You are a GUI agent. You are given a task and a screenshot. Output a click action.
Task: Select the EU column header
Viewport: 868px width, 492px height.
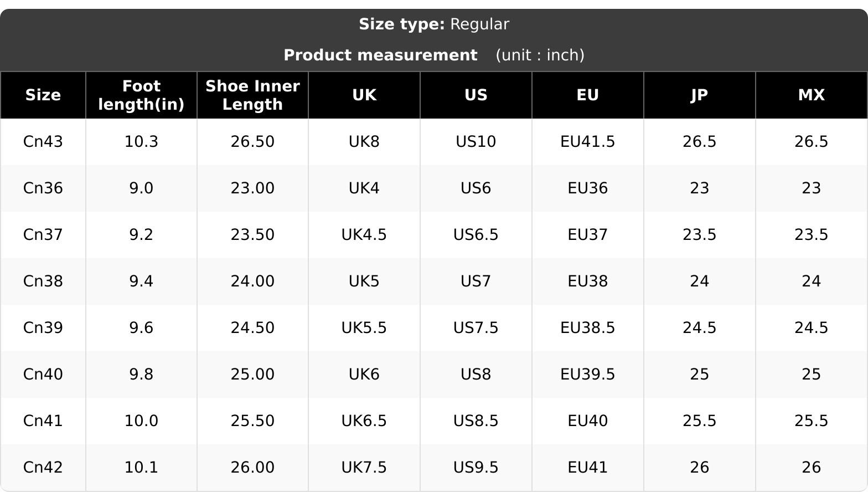coord(588,95)
